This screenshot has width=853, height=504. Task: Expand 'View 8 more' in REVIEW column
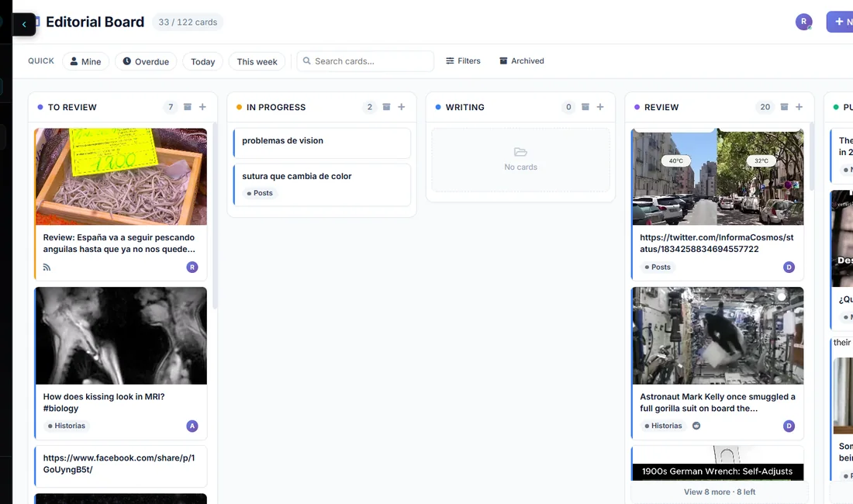pyautogui.click(x=719, y=492)
